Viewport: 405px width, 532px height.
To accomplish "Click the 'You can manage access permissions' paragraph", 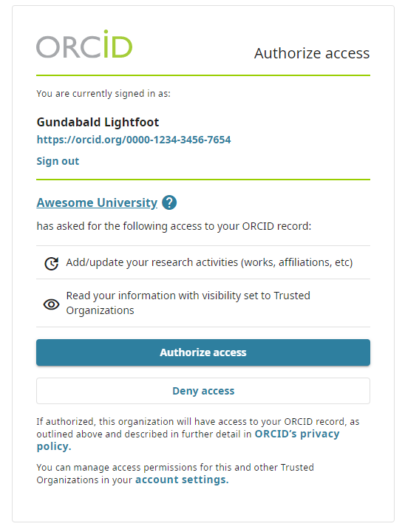I will [x=175, y=474].
